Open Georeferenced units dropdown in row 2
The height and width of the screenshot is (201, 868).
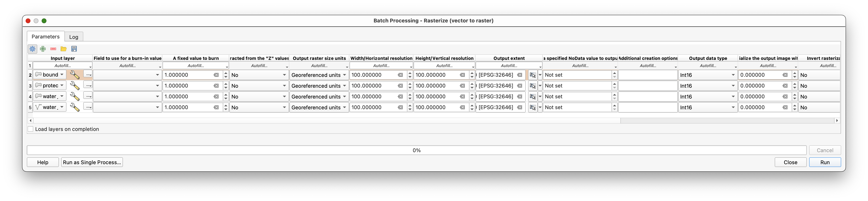click(319, 75)
